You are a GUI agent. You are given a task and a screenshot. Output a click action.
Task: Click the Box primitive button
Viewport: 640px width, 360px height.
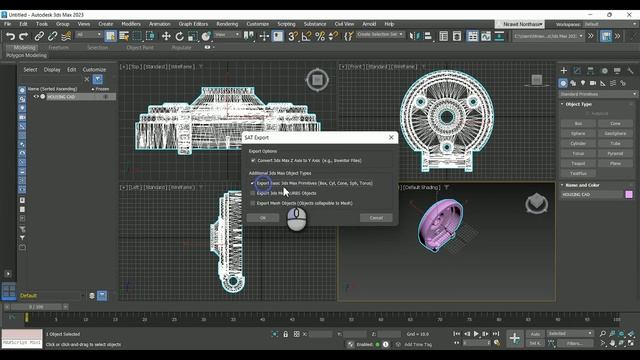click(578, 123)
